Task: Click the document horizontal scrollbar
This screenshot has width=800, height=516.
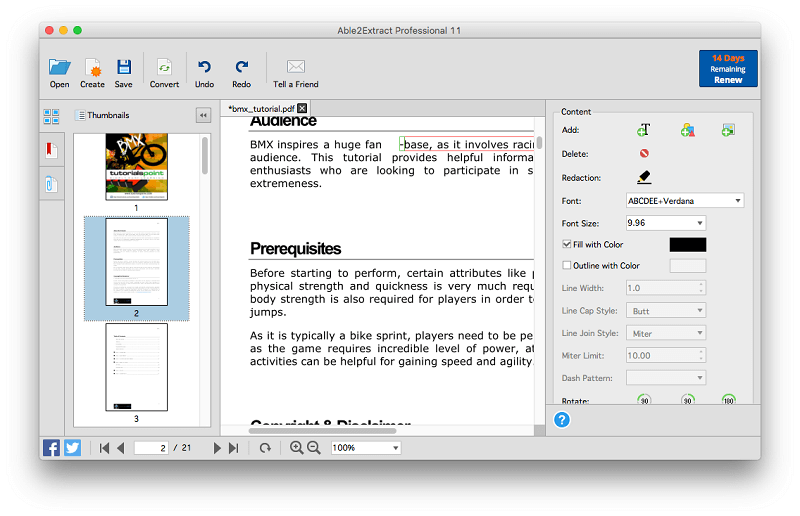Action: tap(322, 431)
